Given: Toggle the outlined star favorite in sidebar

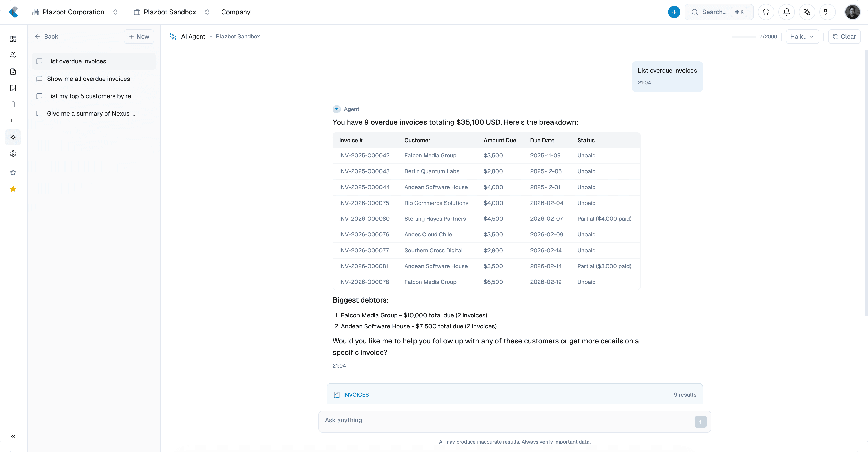Looking at the screenshot, I should pos(13,172).
